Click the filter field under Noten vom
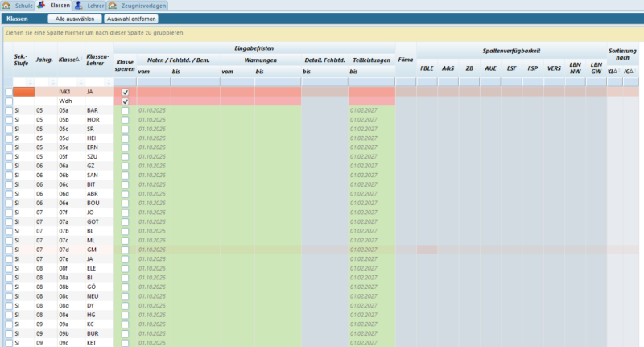The height and width of the screenshot is (347, 644). [x=153, y=82]
